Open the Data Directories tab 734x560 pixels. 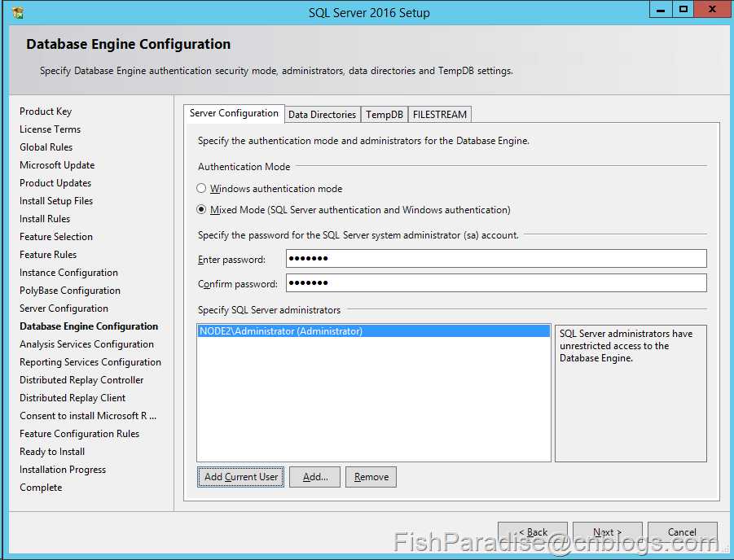tap(322, 115)
